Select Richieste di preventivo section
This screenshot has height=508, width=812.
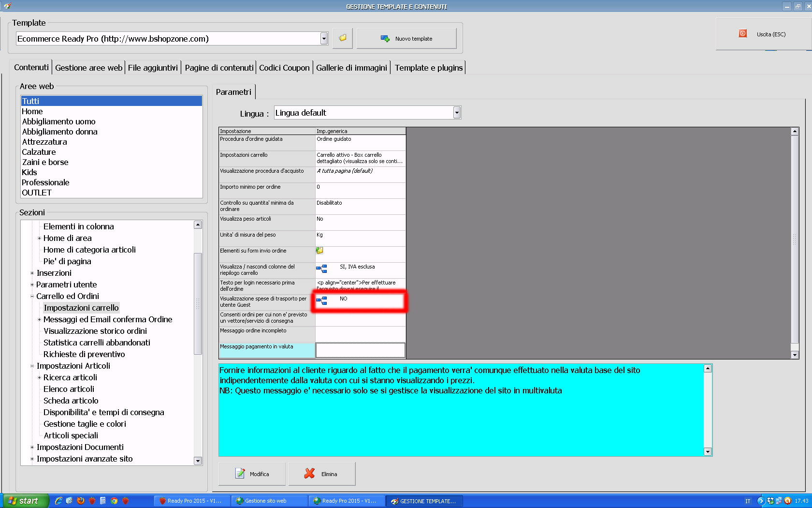[84, 354]
